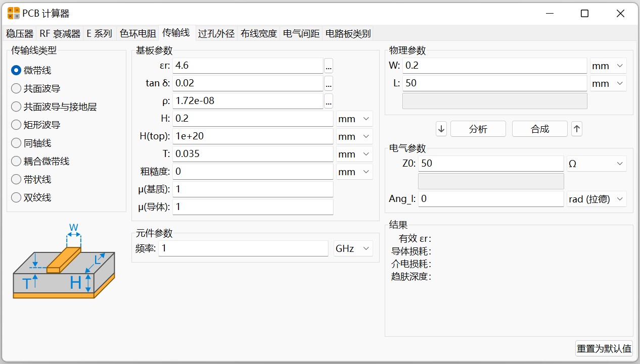Select 耦合微带线 radio button

[x=40, y=161]
